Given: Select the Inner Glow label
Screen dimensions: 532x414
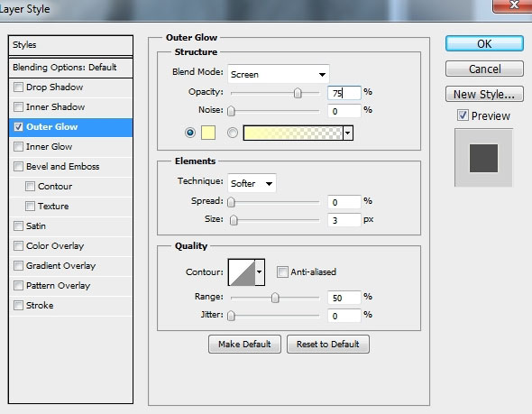Looking at the screenshot, I should pos(50,147).
